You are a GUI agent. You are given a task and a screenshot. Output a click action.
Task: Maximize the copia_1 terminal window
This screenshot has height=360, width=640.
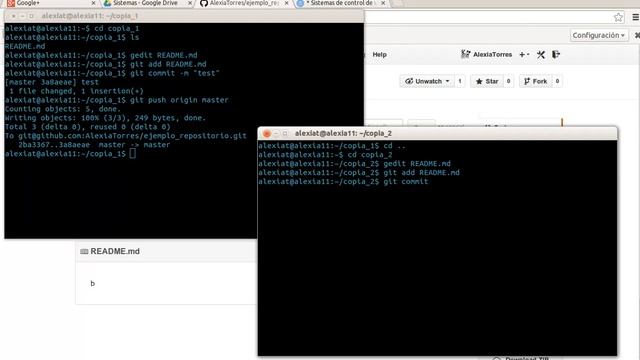click(x=31, y=16)
